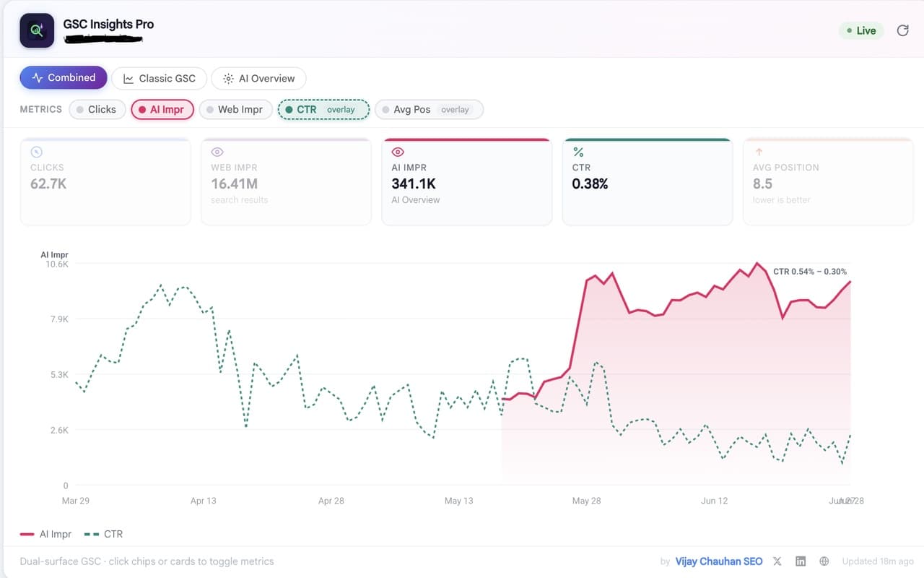Toggle the Clicks 62.7K card

(x=105, y=182)
